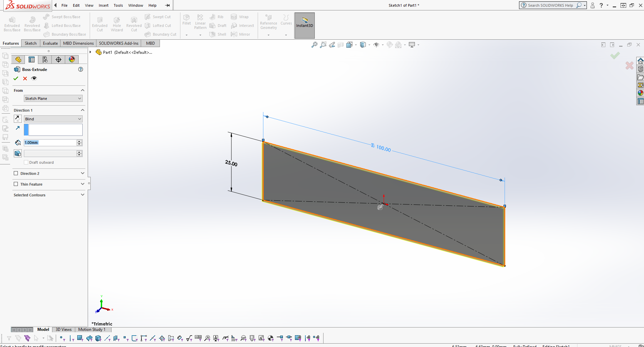
Task: Open From Sketch Plane dropdown
Action: 53,99
